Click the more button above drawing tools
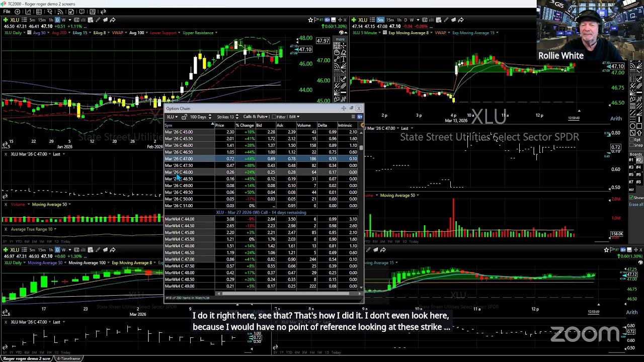The height and width of the screenshot is (362, 644). (x=341, y=39)
